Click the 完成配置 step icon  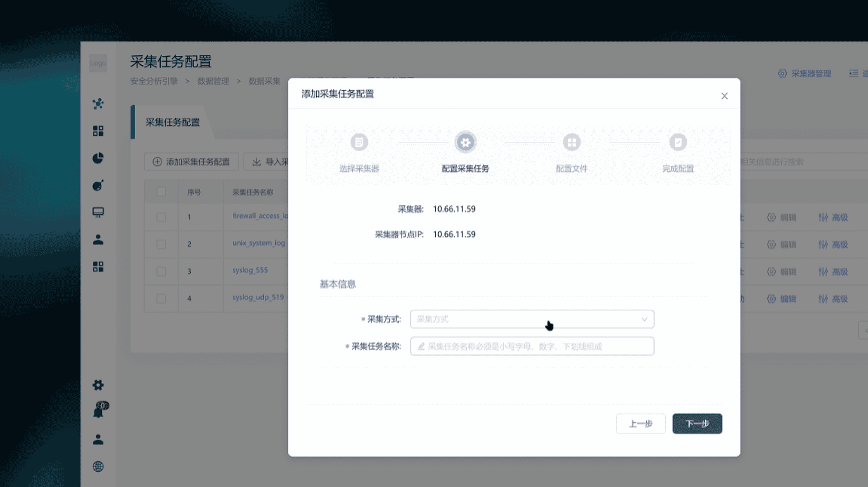(x=678, y=142)
